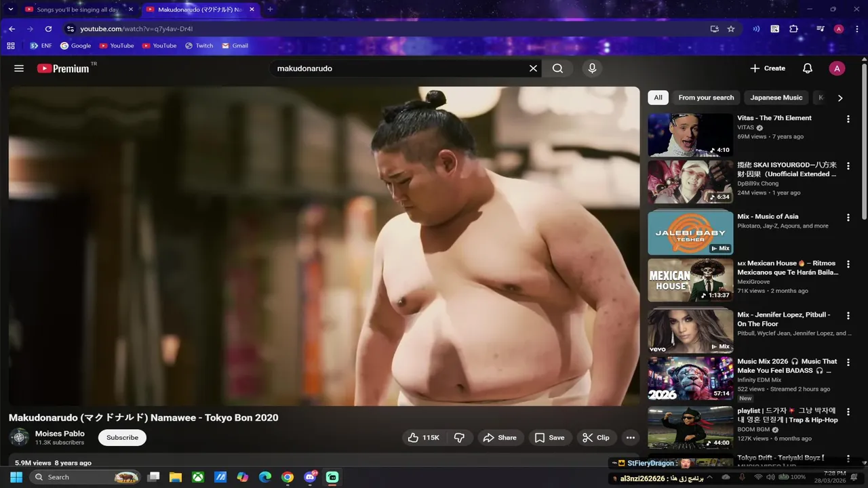
Task: Click the page vertical scrollbar
Action: (864, 142)
